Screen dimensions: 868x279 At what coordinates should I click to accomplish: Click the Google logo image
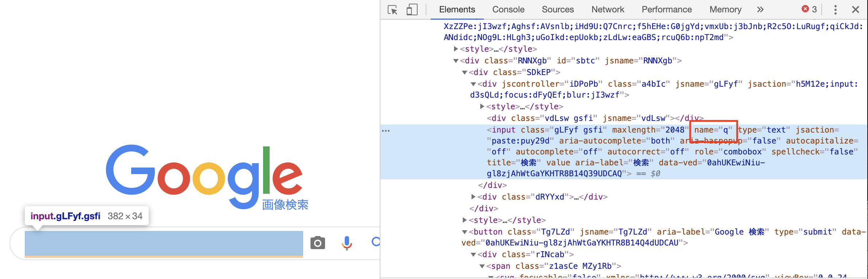(x=204, y=177)
